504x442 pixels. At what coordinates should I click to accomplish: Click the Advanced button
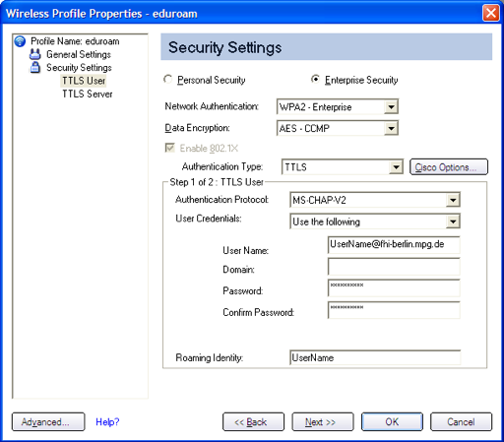pyautogui.click(x=48, y=422)
